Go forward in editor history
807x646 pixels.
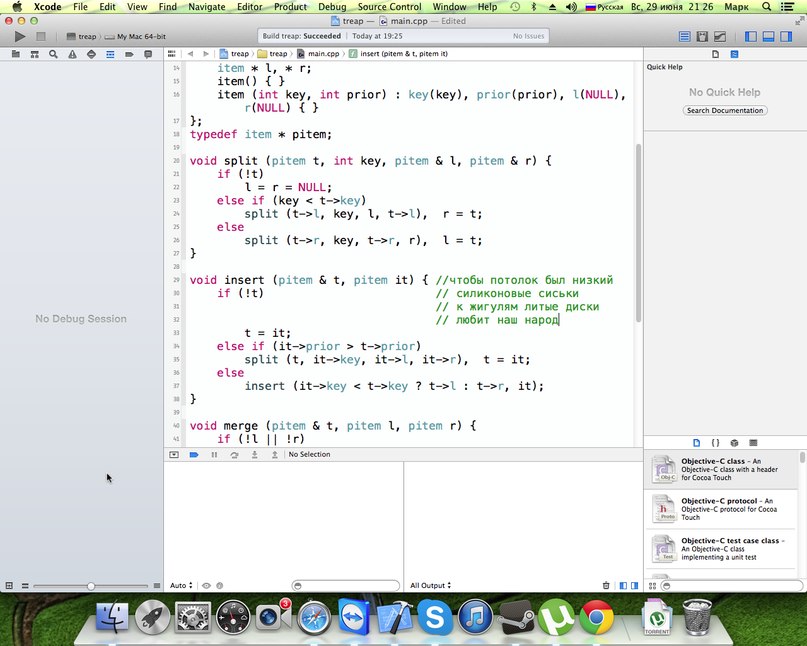(x=206, y=54)
